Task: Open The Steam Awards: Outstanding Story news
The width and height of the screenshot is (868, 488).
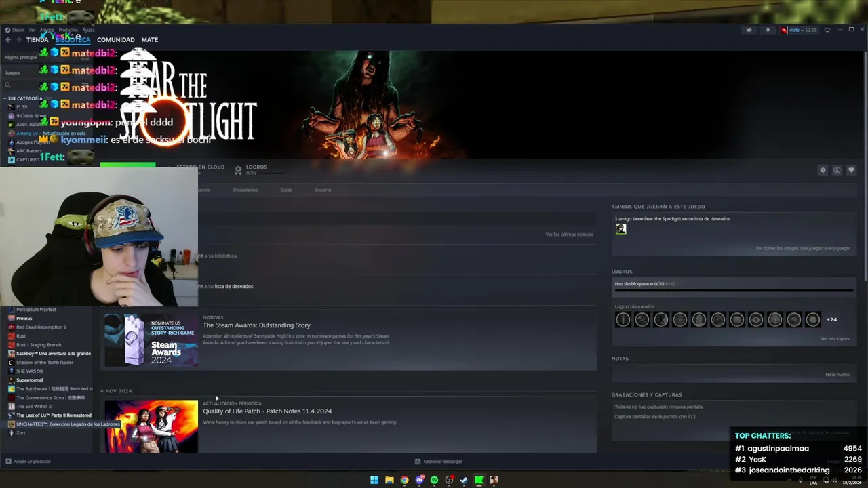Action: coord(256,325)
